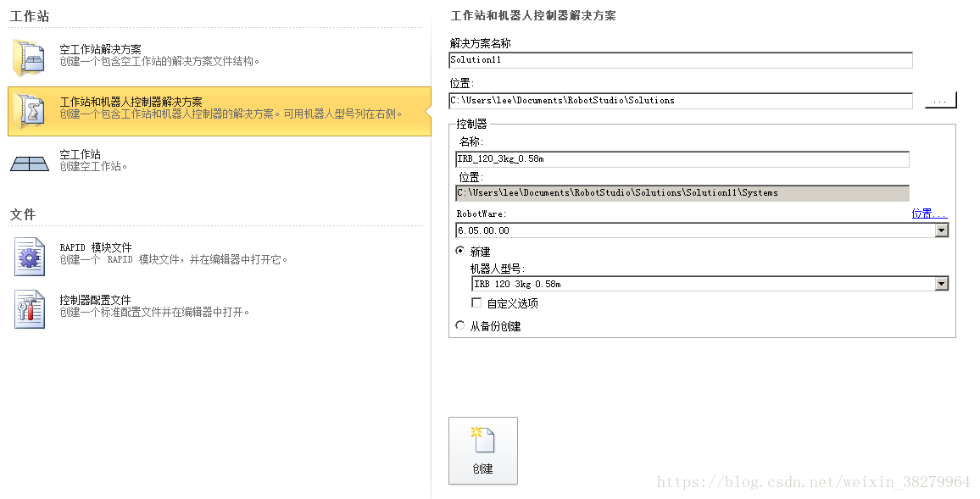Click the new-document icon on the 创建 button
Screen dimensions: 980x499
tap(482, 440)
